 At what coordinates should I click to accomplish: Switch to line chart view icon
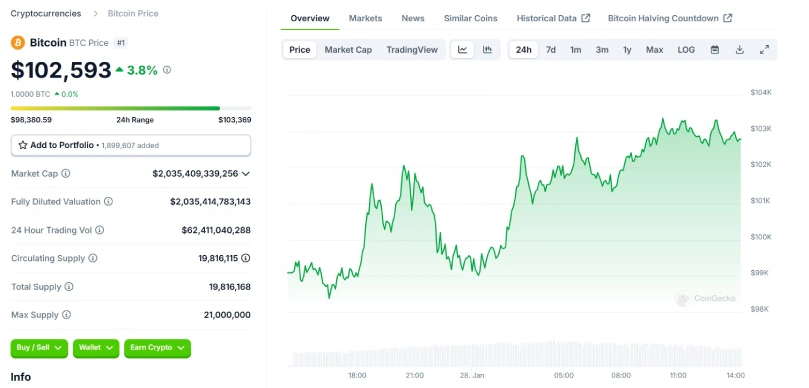[462, 50]
